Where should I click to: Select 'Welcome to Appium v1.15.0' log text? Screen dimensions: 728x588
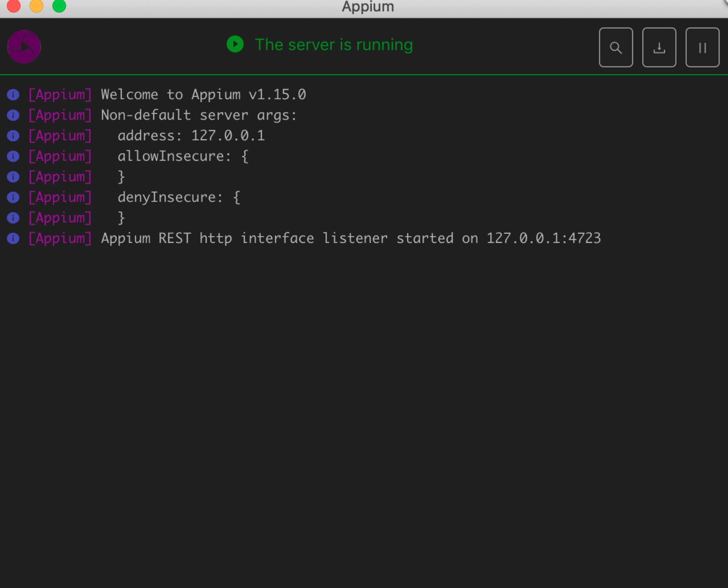pos(203,95)
